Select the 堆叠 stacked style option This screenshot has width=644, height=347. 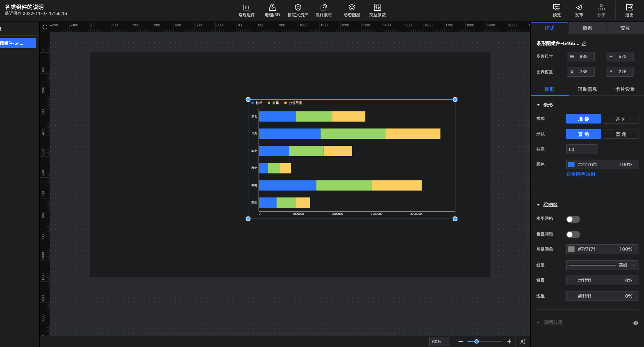pos(584,119)
